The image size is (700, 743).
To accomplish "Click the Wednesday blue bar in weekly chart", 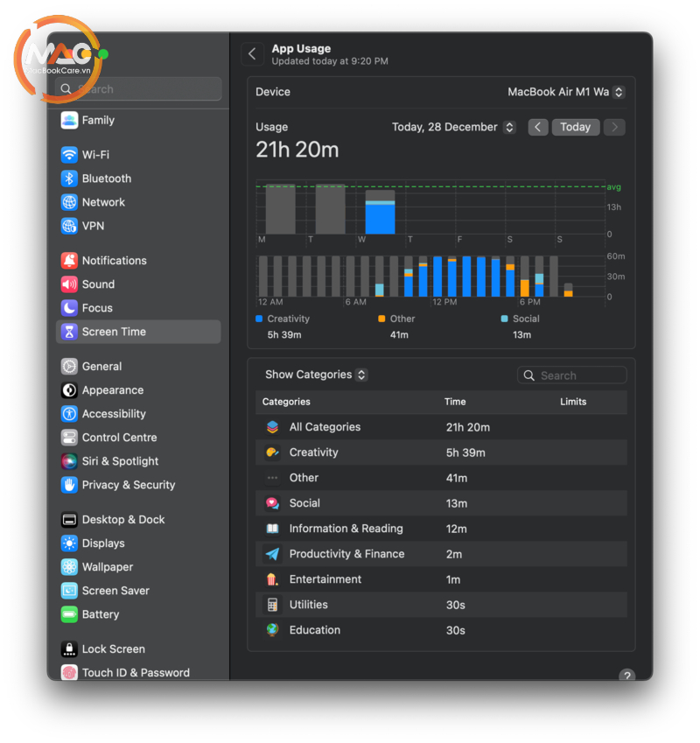I will click(380, 218).
